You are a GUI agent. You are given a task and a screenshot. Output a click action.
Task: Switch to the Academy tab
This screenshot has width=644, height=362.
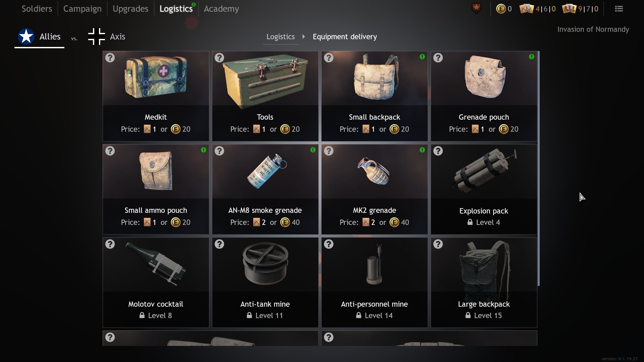(221, 9)
